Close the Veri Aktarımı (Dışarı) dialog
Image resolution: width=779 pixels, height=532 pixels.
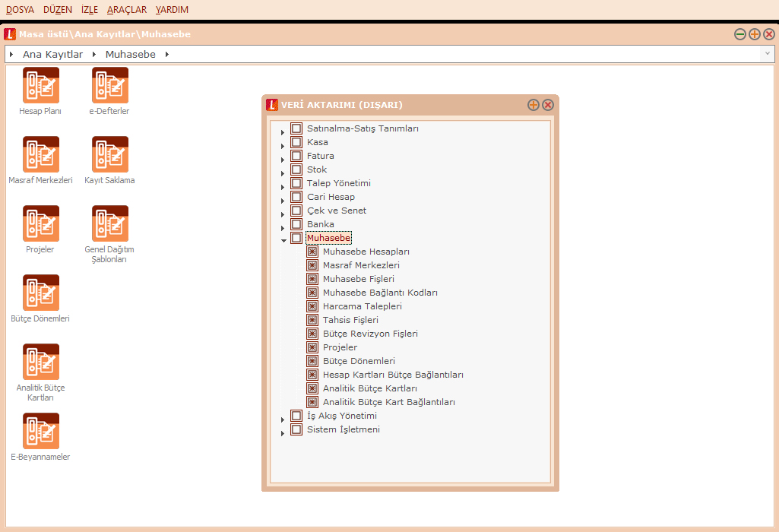(x=548, y=105)
